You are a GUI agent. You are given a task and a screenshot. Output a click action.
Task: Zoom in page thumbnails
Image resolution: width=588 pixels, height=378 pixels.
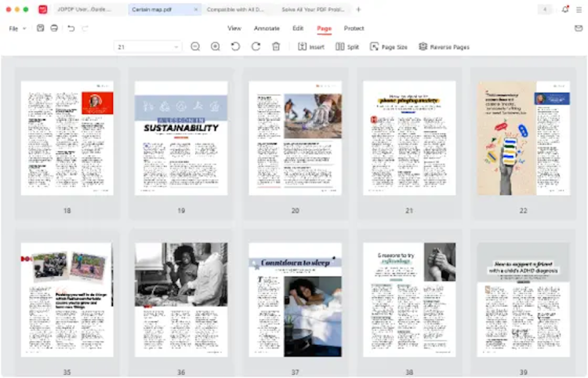[215, 47]
